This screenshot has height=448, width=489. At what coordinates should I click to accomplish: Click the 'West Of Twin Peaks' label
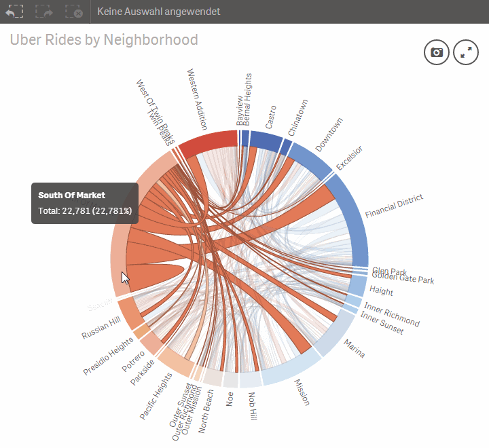click(155, 111)
